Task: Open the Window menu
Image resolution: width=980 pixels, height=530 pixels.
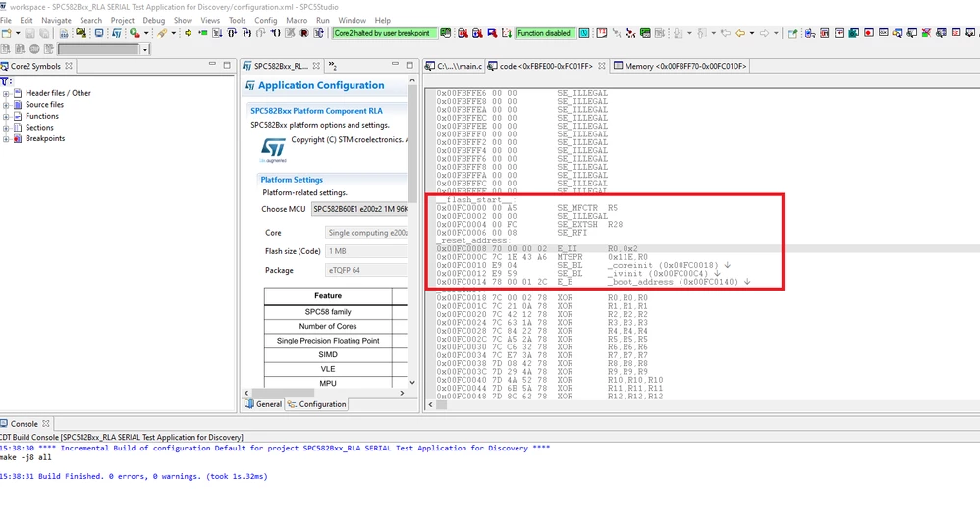Action: click(x=353, y=20)
